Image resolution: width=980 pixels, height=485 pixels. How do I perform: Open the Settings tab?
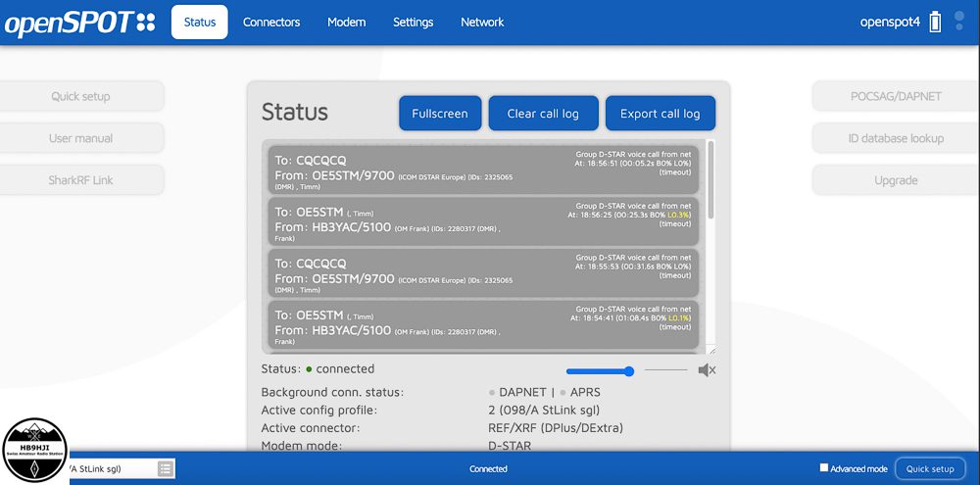414,22
